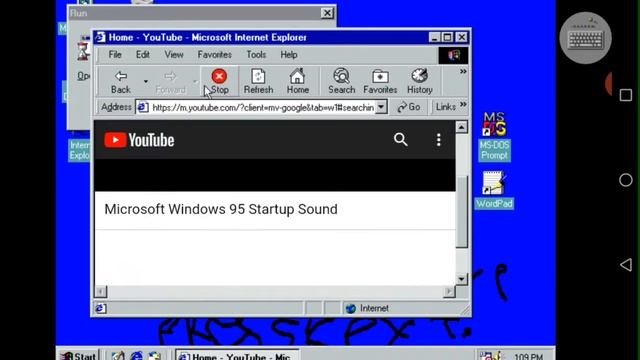Click the YouTube logo
Viewport: 640px width, 360px height.
139,140
